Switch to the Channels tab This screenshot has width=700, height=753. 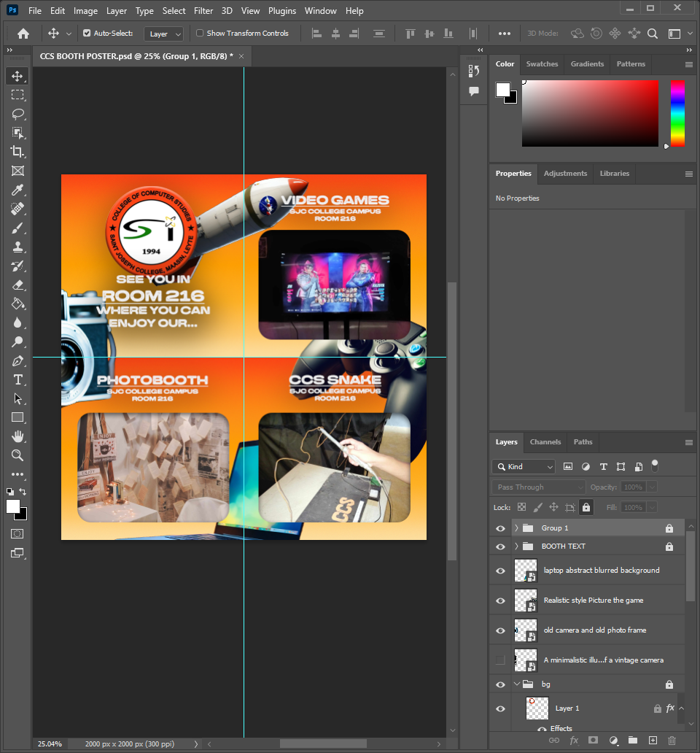[x=545, y=442]
